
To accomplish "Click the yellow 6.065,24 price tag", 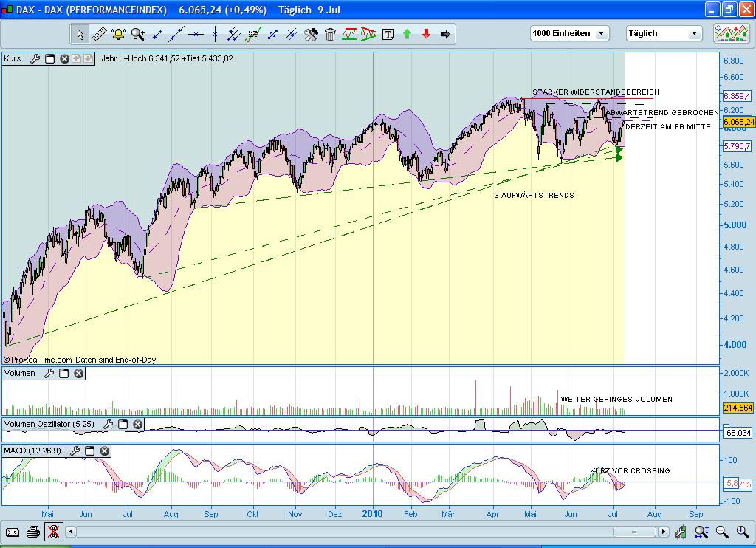I will 738,122.
